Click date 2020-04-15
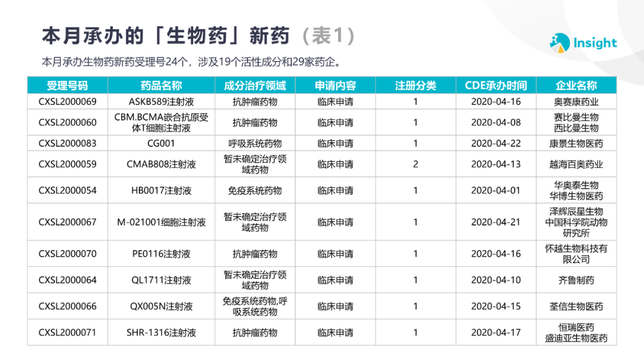 point(496,306)
